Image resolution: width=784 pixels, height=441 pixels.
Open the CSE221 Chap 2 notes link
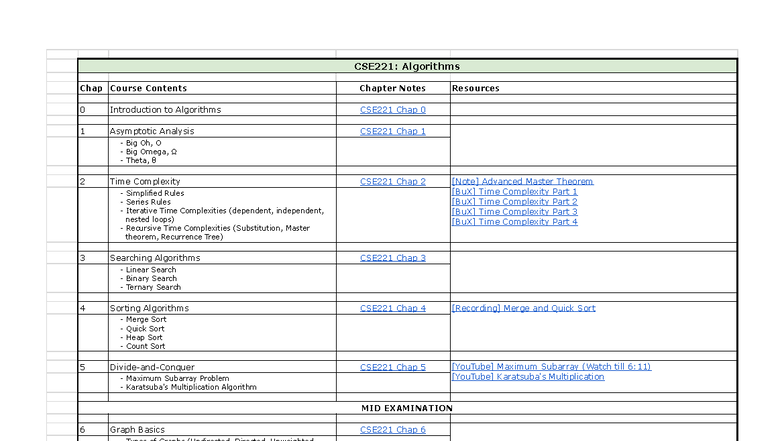click(392, 182)
